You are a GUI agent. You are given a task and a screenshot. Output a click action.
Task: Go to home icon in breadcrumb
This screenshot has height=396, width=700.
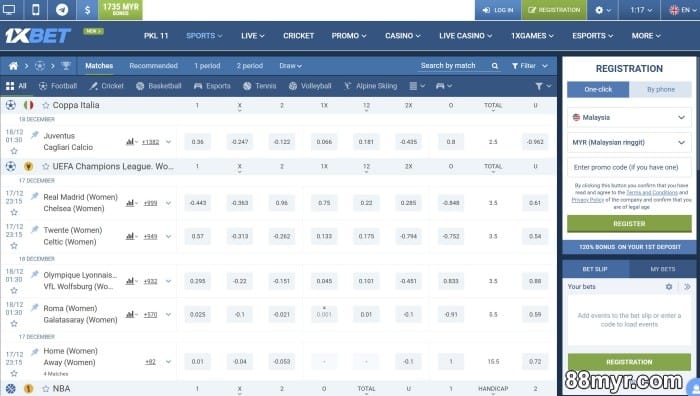pyautogui.click(x=13, y=66)
